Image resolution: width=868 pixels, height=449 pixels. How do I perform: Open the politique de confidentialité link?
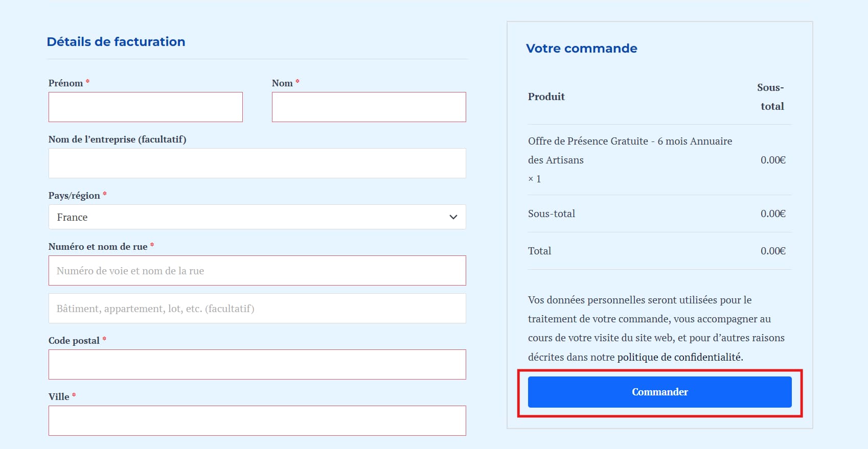pyautogui.click(x=680, y=357)
